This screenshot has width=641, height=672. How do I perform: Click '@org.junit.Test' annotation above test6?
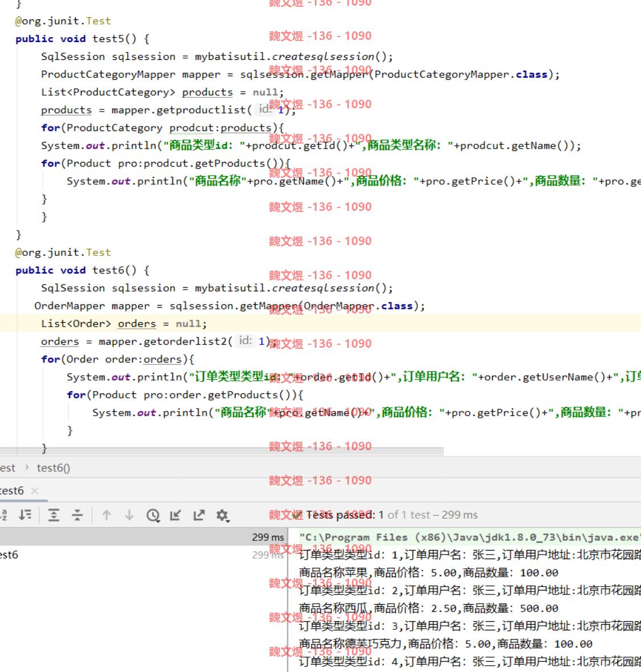click(63, 252)
